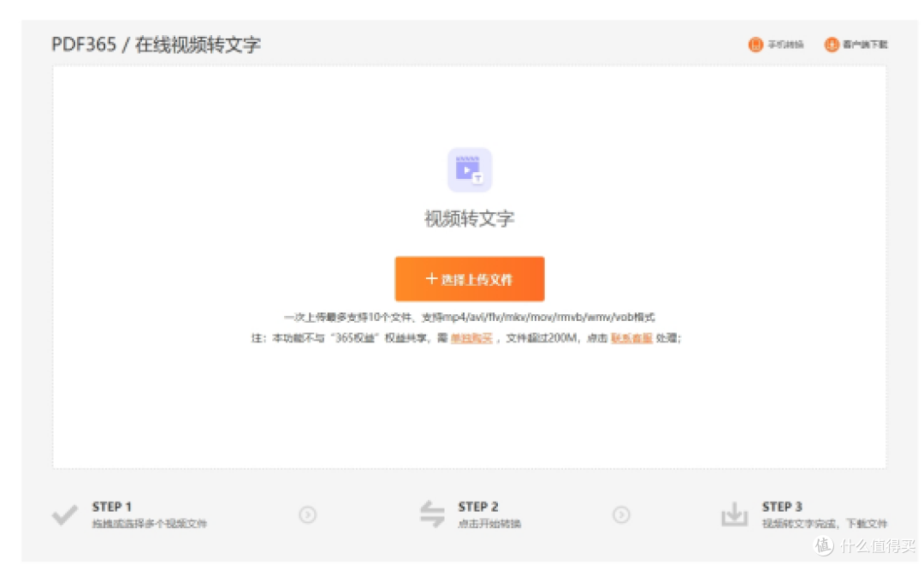Click the STEP 3 label

click(x=781, y=507)
